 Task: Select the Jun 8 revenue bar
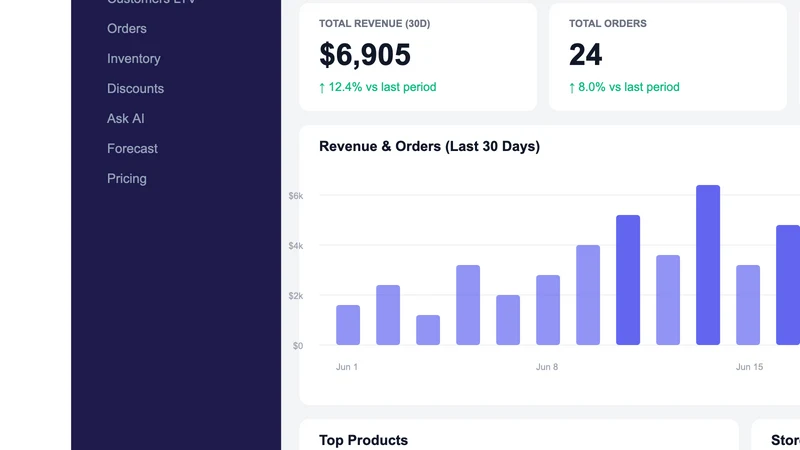548,310
